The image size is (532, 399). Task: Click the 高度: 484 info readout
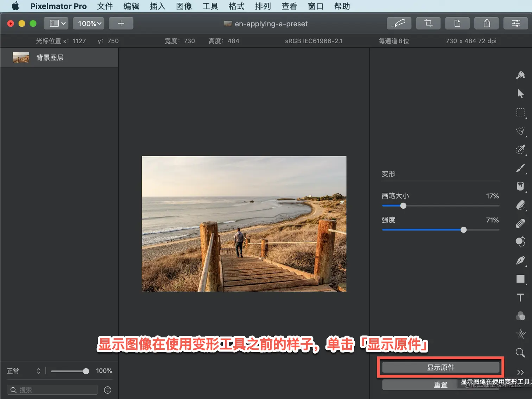224,41
